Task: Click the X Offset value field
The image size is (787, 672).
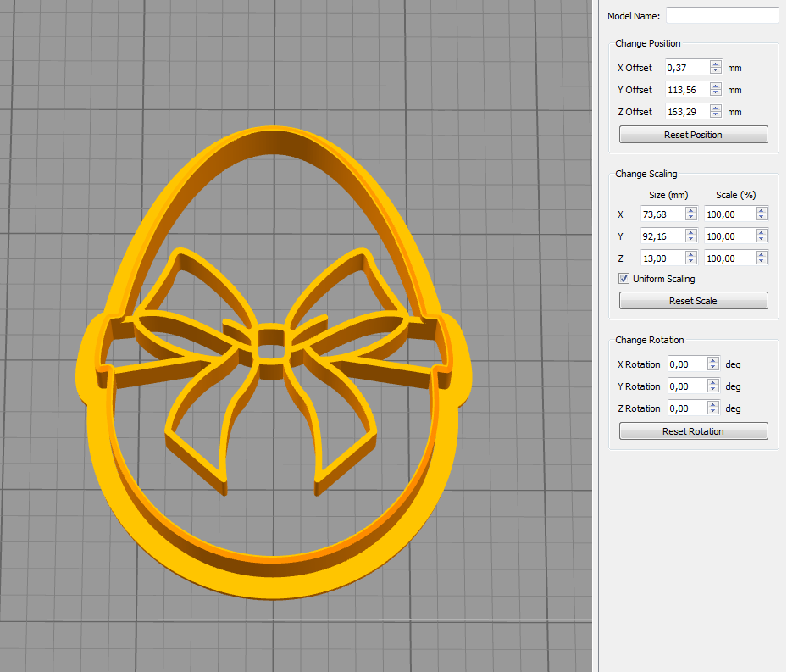Action: 686,68
